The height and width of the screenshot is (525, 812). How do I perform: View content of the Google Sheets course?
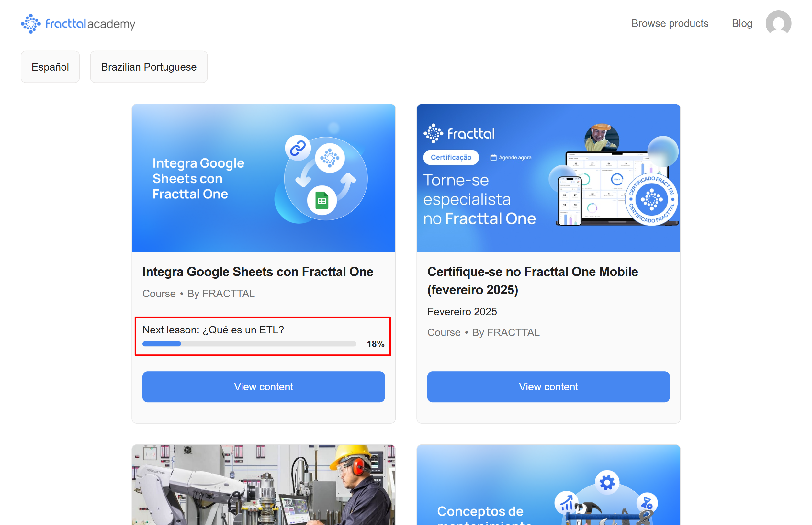264,386
